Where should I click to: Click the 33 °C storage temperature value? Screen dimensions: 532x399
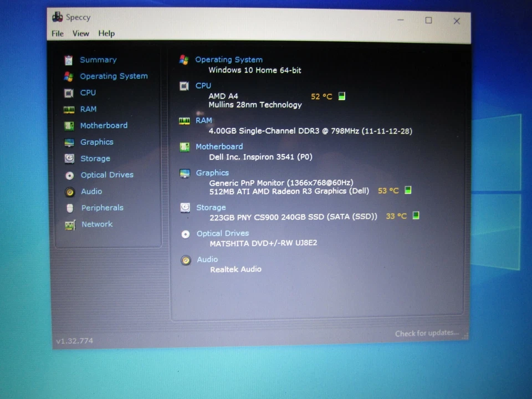point(396,216)
